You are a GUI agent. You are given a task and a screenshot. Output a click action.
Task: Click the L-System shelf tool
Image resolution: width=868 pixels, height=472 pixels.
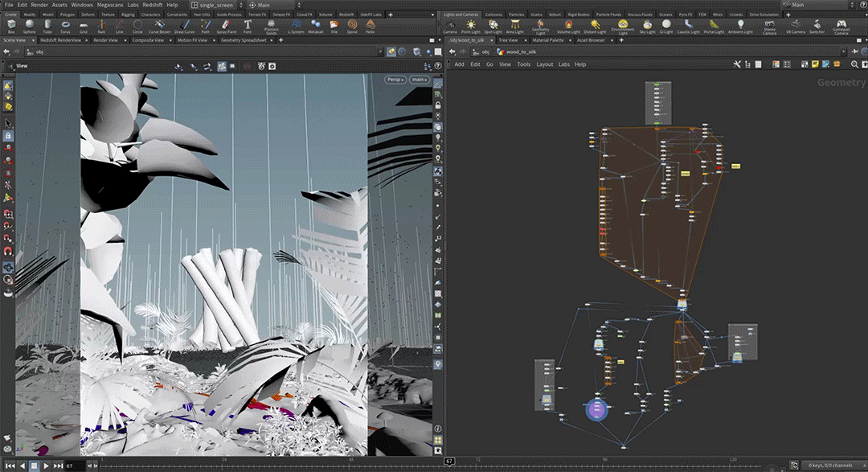click(x=296, y=26)
